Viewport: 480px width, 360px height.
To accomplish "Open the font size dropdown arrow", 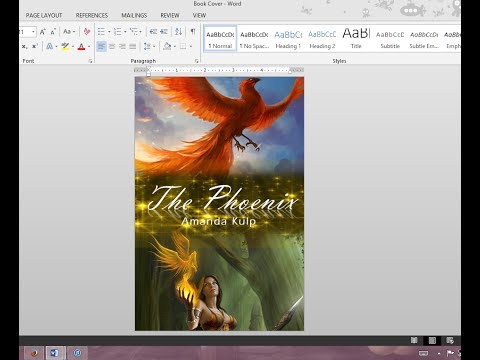I will [x=33, y=32].
